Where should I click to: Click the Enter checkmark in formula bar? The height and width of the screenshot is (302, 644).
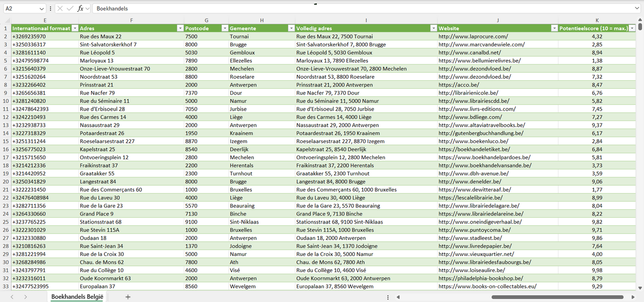pyautogui.click(x=70, y=8)
